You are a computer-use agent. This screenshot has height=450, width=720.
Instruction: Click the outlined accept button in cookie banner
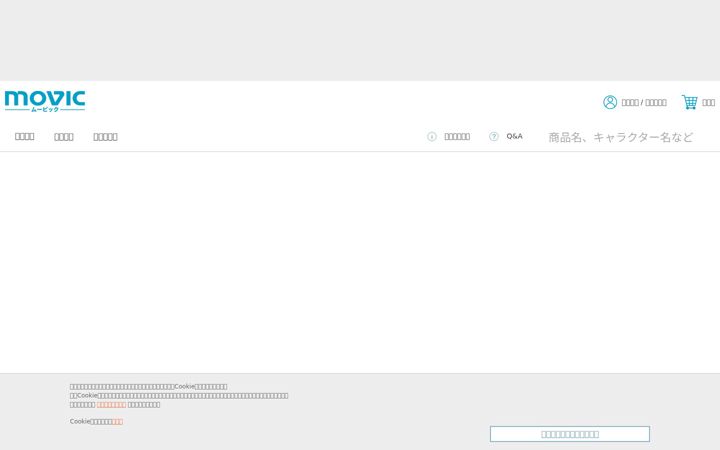(x=570, y=434)
